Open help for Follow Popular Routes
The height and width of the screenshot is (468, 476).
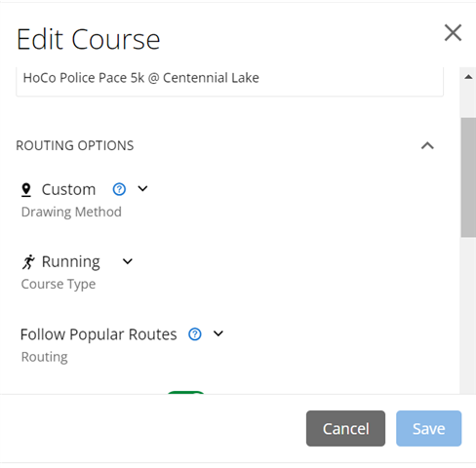tap(195, 334)
